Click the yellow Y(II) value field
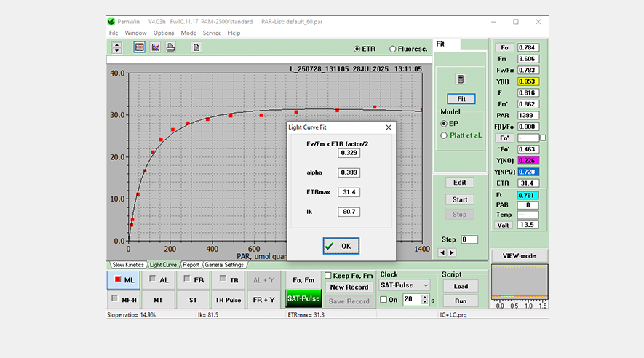Screen dimensions: 644x358 coord(528,81)
